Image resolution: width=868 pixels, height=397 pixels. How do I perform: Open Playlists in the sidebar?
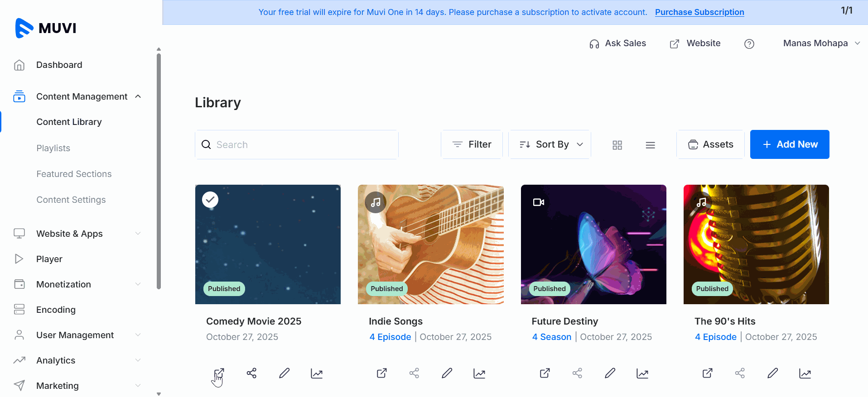coord(53,148)
